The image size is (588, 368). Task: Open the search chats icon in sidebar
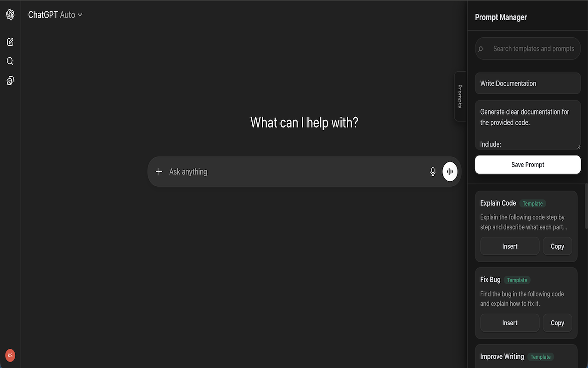point(10,61)
